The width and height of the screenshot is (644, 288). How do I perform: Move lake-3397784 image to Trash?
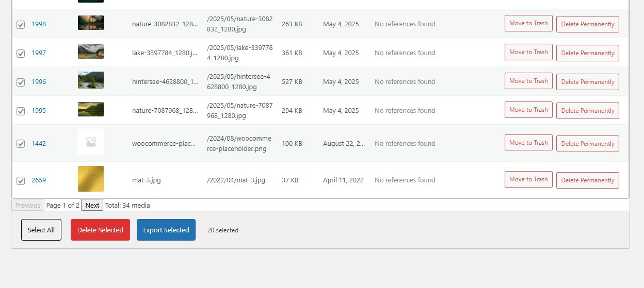528,52
